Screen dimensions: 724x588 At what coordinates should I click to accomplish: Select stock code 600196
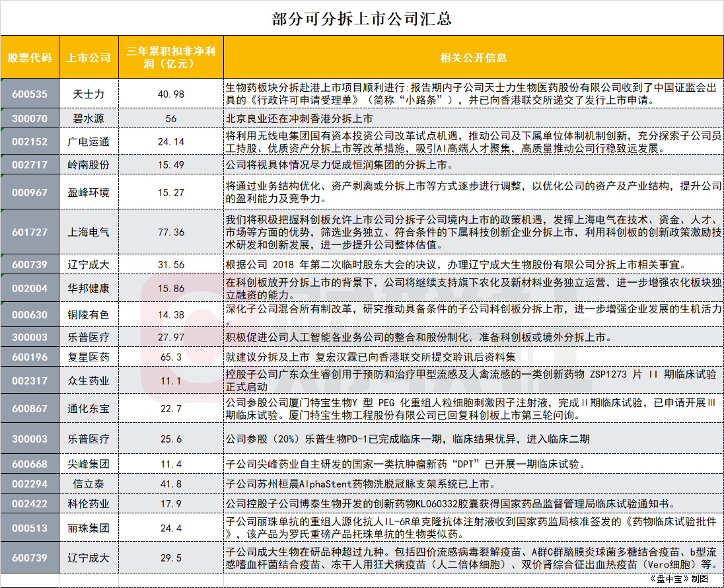(x=30, y=357)
